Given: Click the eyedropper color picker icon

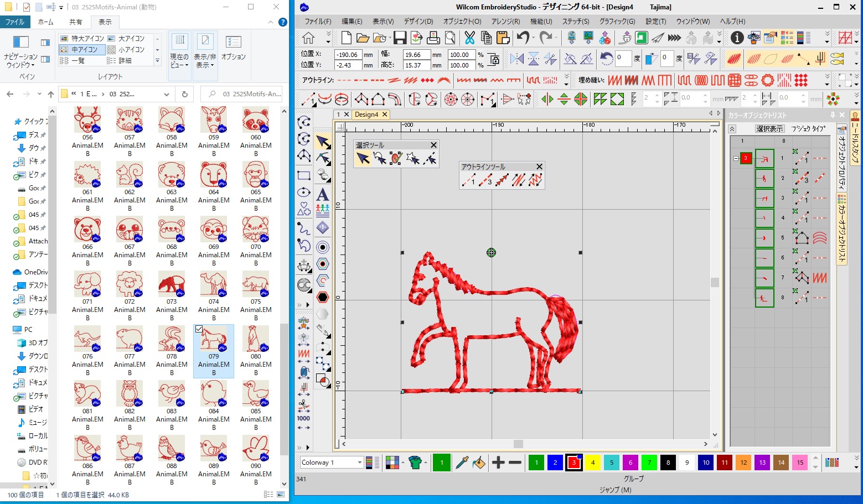Looking at the screenshot, I should pos(462,463).
